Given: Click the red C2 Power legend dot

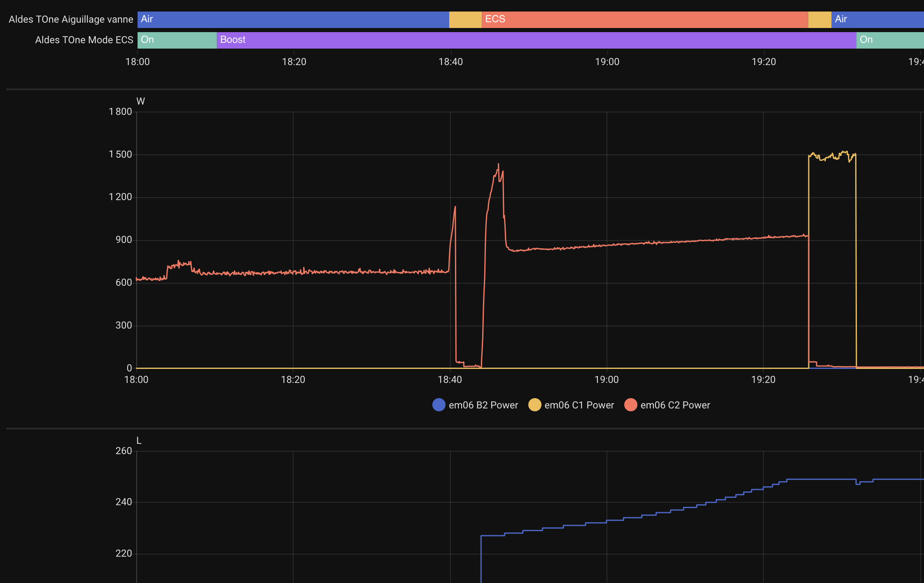Looking at the screenshot, I should (x=630, y=405).
